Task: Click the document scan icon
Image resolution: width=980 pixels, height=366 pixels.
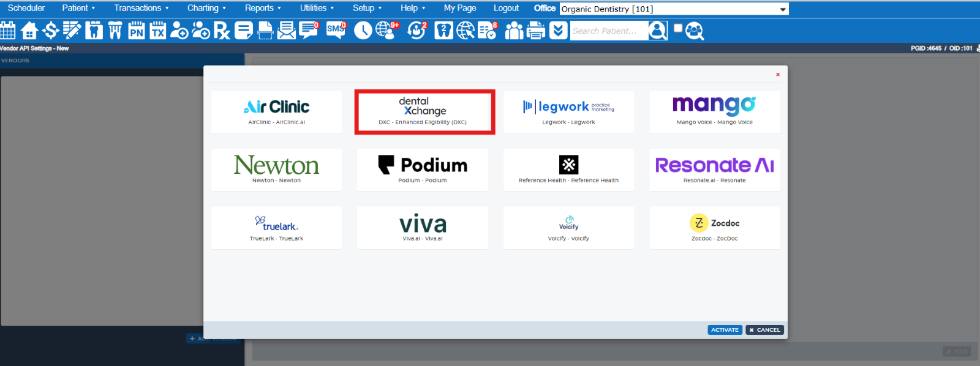Action: tap(265, 30)
